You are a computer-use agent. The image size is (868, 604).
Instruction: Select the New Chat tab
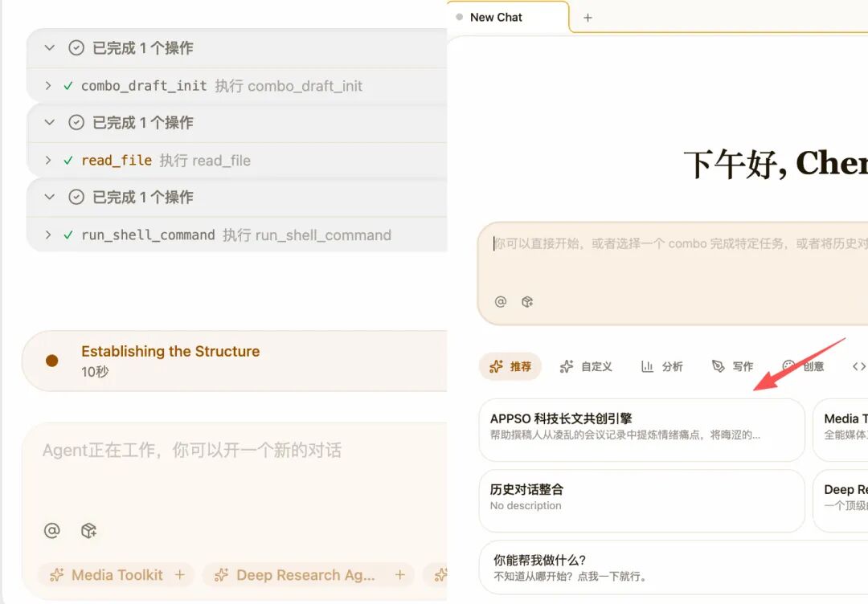coord(495,16)
